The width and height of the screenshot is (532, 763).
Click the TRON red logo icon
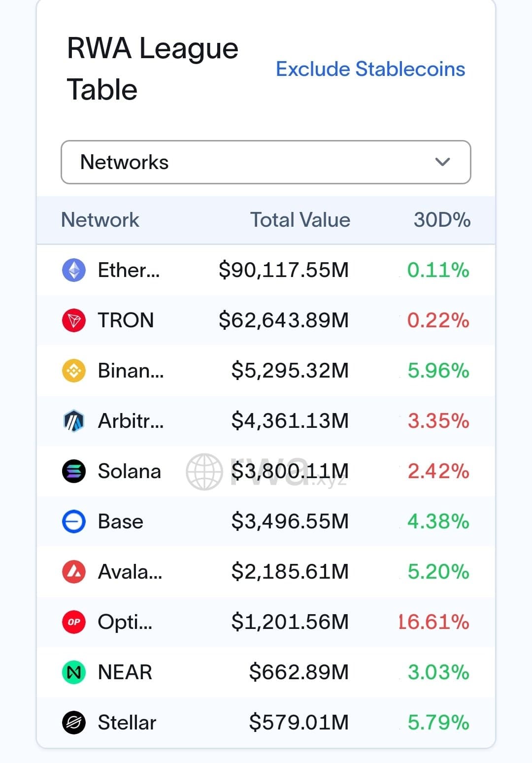click(x=74, y=320)
